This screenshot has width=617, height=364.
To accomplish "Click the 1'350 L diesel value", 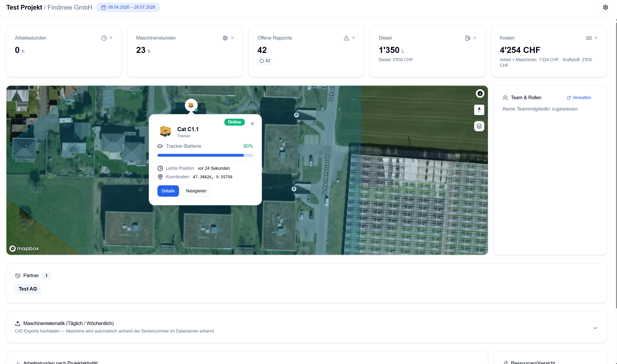I will [x=391, y=50].
